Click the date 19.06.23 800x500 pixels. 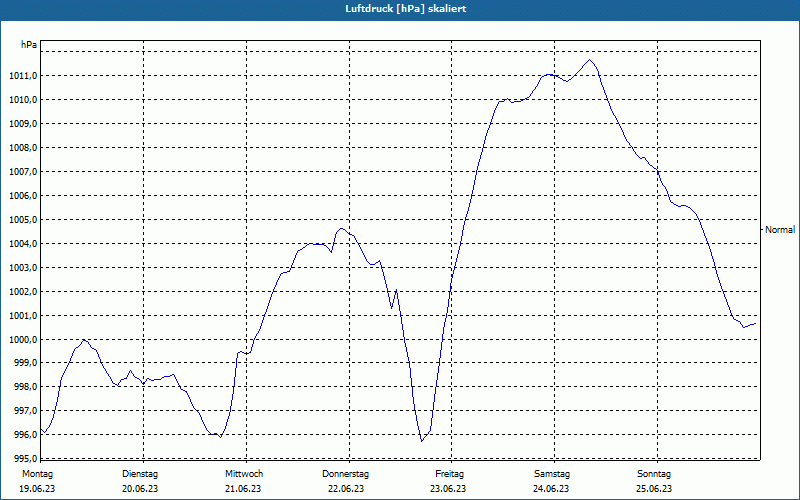pyautogui.click(x=37, y=489)
